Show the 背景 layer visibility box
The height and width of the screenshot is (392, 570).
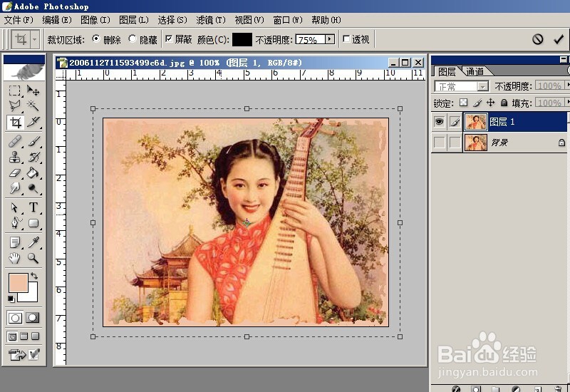click(x=439, y=142)
